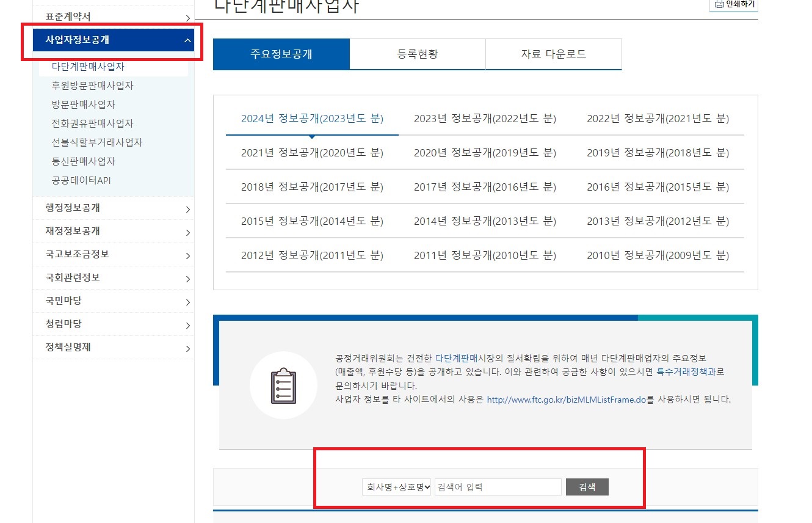Expand the 국민마당 menu
The width and height of the screenshot is (812, 523).
point(114,301)
